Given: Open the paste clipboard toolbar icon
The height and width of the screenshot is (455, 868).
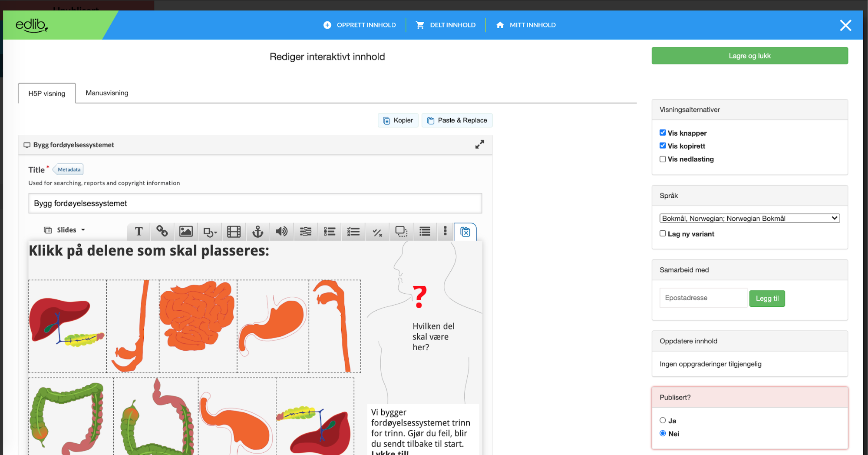Looking at the screenshot, I should 465,232.
